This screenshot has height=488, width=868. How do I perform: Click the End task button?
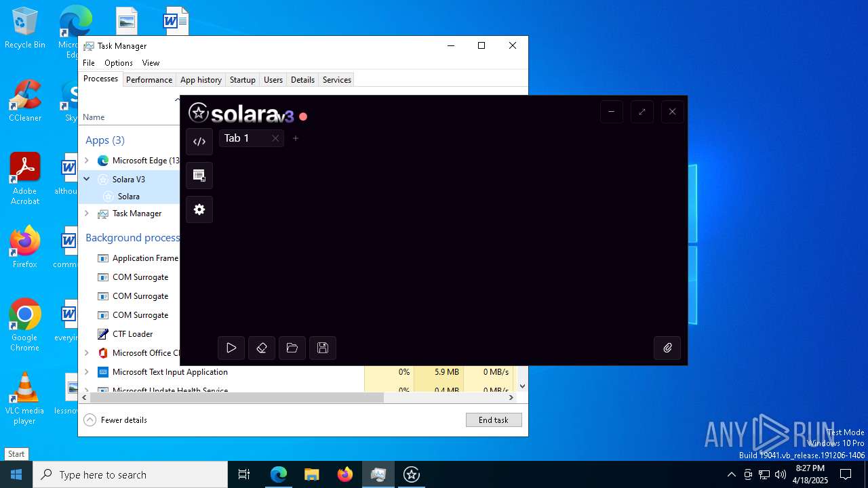[x=494, y=420]
